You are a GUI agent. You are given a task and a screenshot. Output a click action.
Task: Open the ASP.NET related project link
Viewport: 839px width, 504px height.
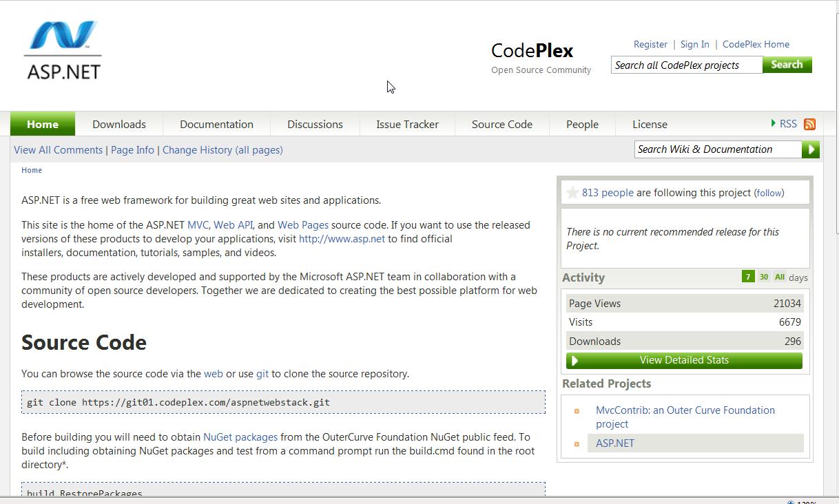point(615,443)
